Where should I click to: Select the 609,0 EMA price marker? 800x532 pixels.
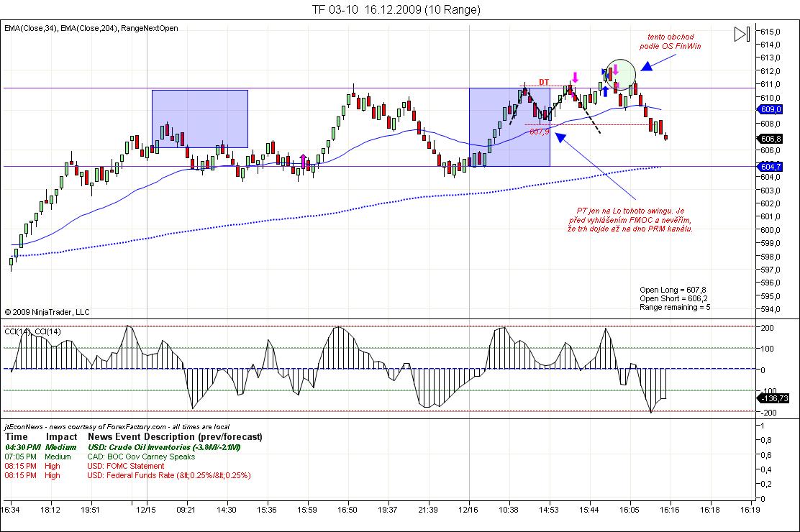[x=769, y=109]
